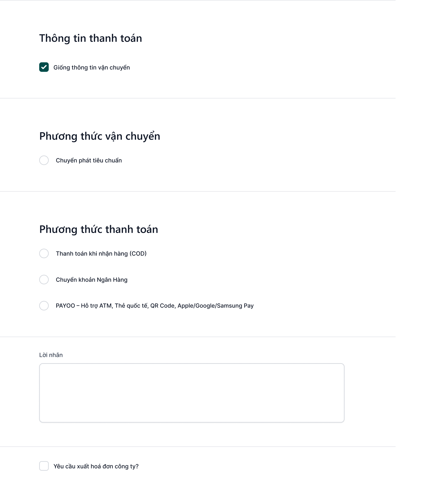The image size is (435, 504).
Task: Click the 'Phương thức thanh toán' heading
Action: point(99,229)
